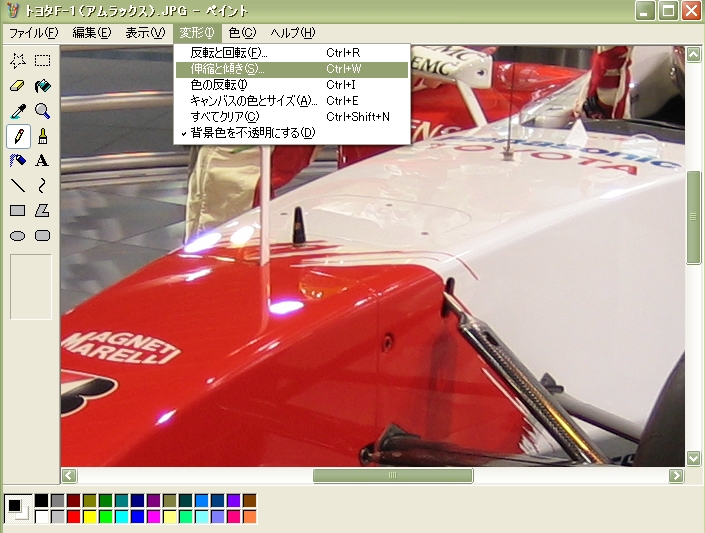Toggle the checked 背景色を不透明にする option
Viewport: 705px width, 533px height.
click(252, 132)
